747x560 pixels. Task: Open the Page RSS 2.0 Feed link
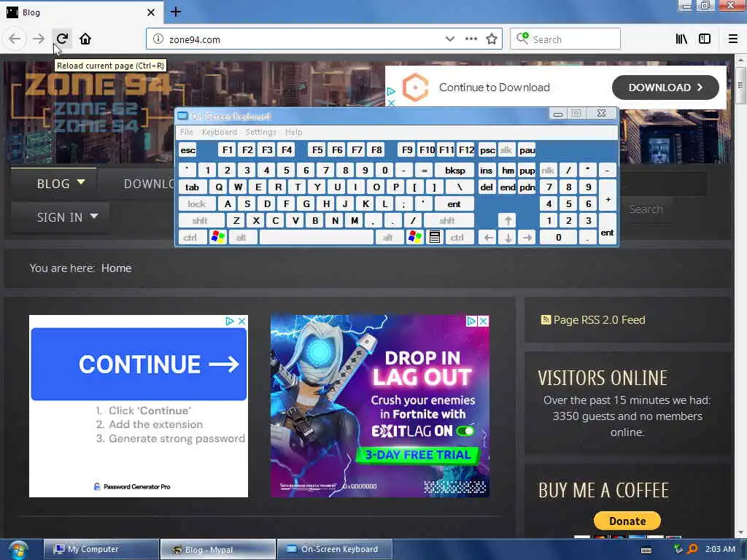599,320
